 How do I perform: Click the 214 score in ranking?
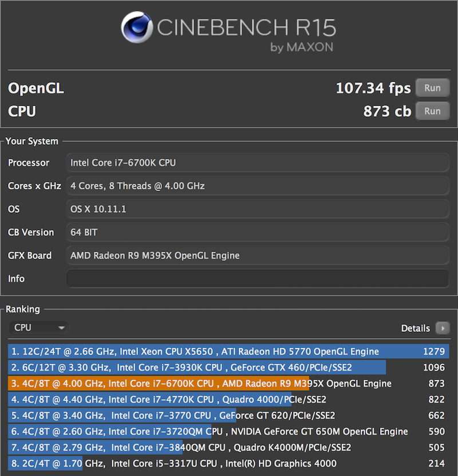[x=436, y=463]
